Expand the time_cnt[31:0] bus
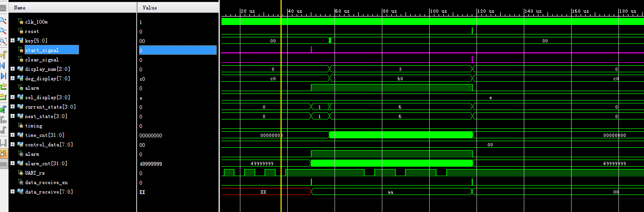Screen dimensions: 644x212 pos(12,135)
